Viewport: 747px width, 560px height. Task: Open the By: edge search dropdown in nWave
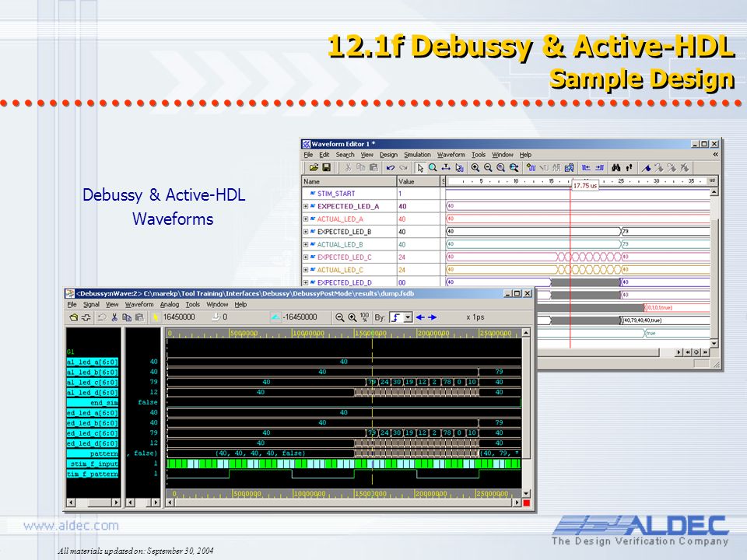point(408,317)
